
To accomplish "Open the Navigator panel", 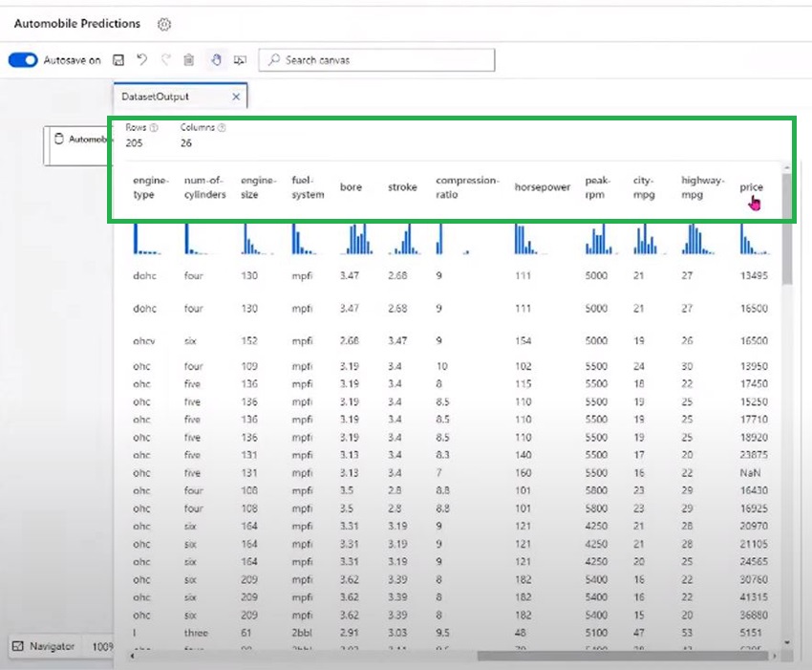I will (44, 646).
